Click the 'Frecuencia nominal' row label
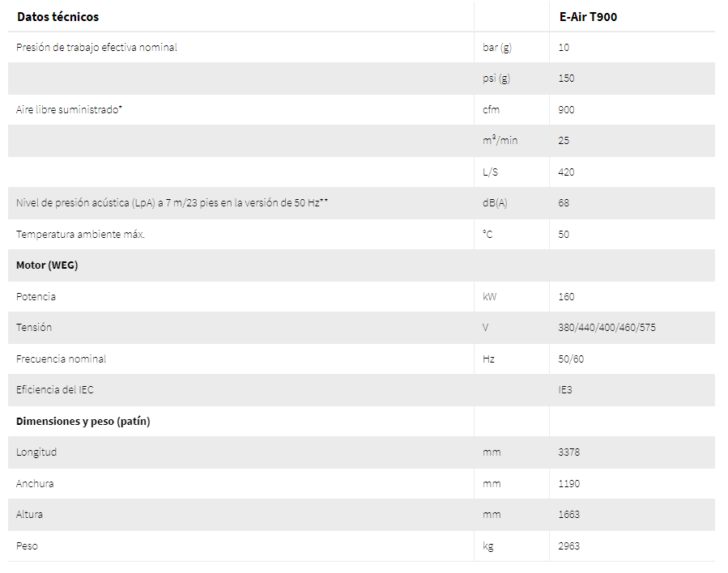 click(x=61, y=359)
